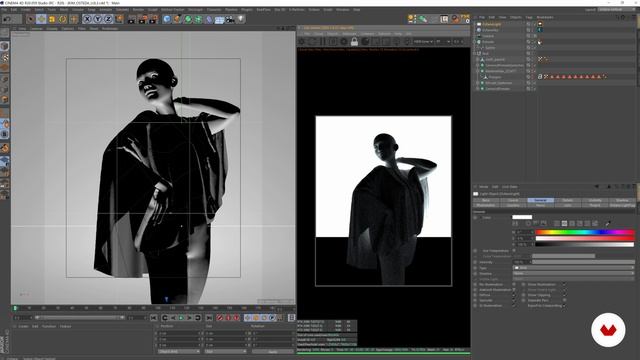This screenshot has width=640, height=360.
Task: Expand the Extrude object in Object Manager
Action: 474,42
